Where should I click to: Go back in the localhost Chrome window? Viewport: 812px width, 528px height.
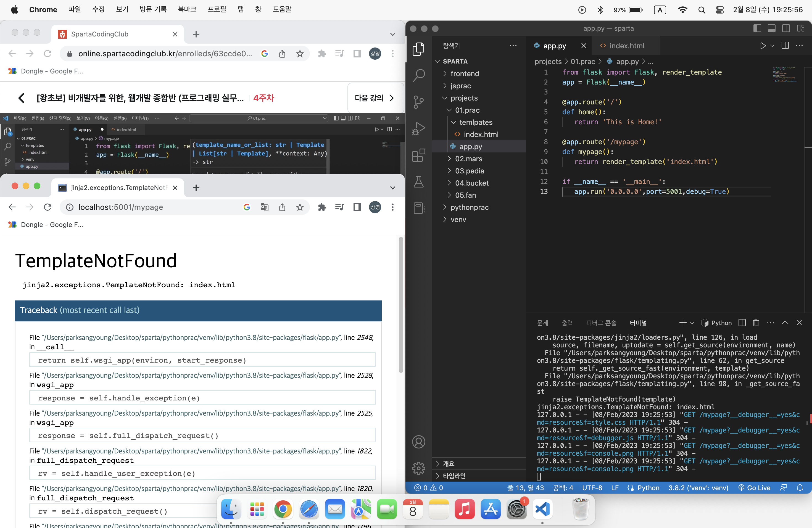[x=12, y=207]
